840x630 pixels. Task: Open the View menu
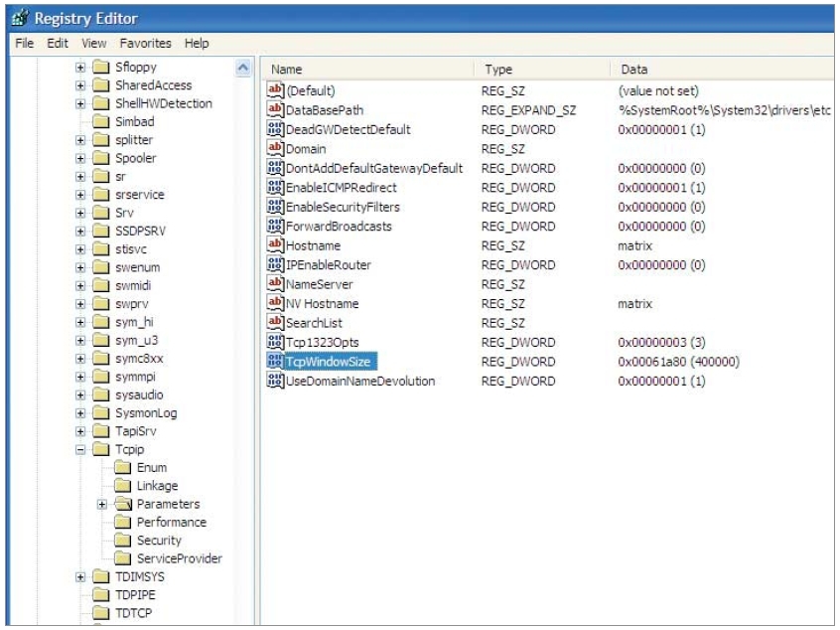[93, 43]
